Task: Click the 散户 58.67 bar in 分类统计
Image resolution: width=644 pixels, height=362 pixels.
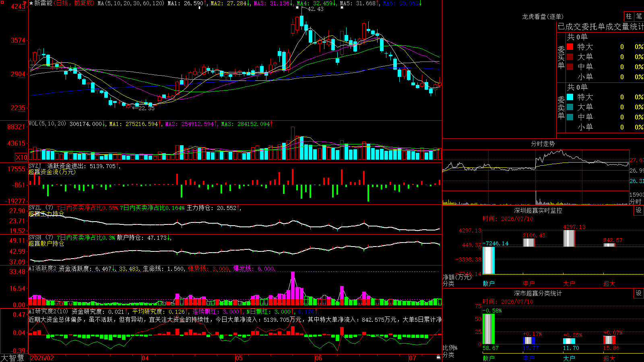Action: pyautogui.click(x=489, y=329)
